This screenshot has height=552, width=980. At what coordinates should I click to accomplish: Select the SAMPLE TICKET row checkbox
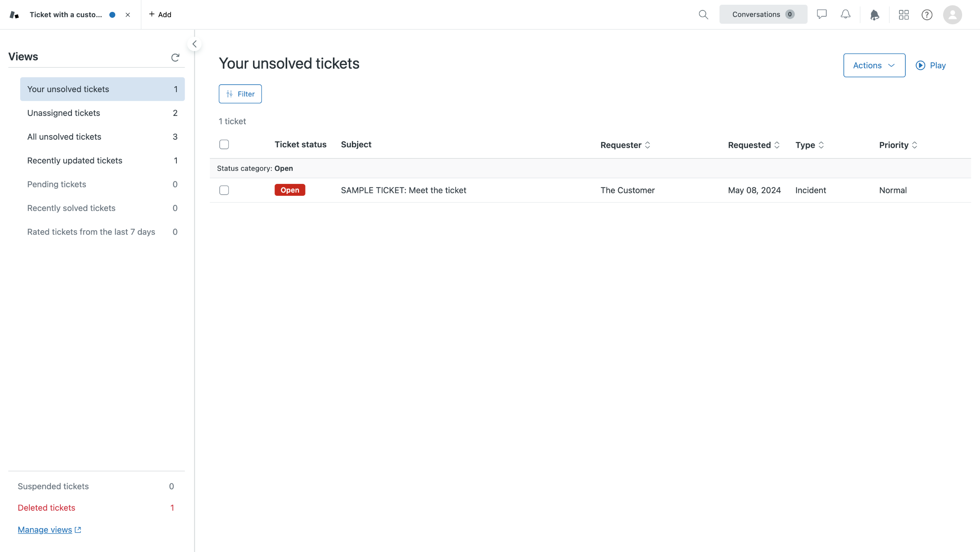click(224, 190)
